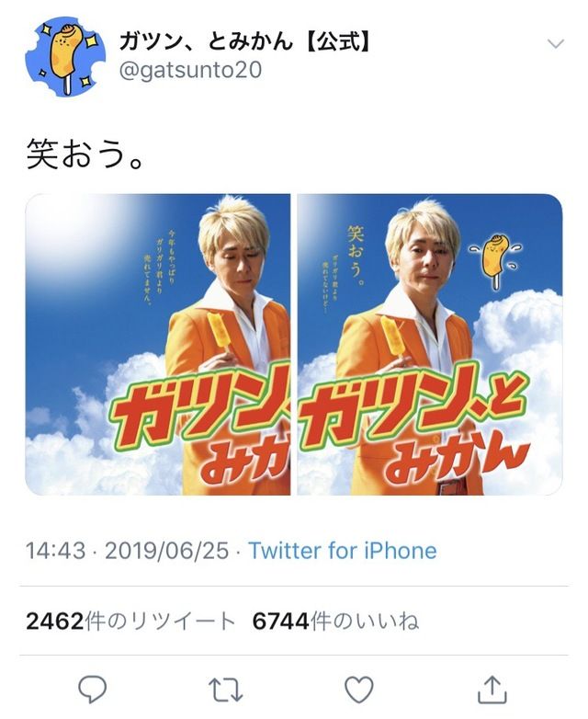Like the tweet with the heart icon

tap(359, 690)
